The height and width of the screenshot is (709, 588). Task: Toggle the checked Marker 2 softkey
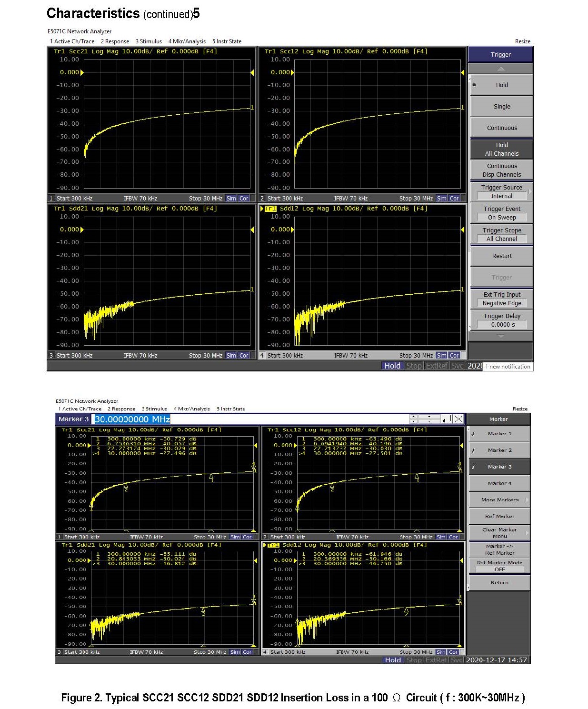[x=499, y=450]
